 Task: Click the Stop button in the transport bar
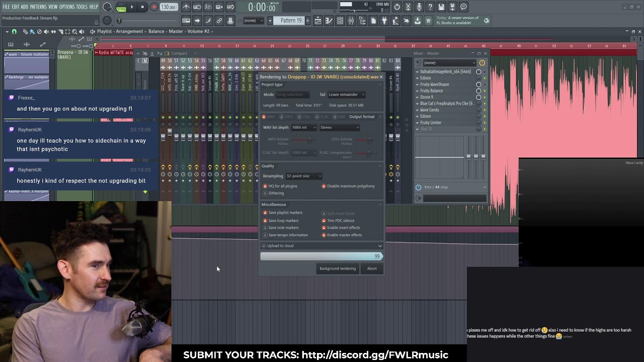point(142,7)
